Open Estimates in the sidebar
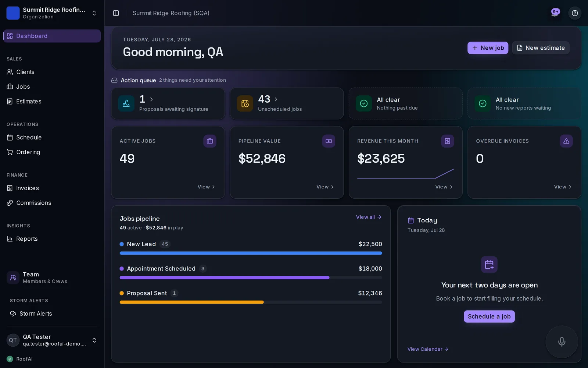 [x=52, y=102]
